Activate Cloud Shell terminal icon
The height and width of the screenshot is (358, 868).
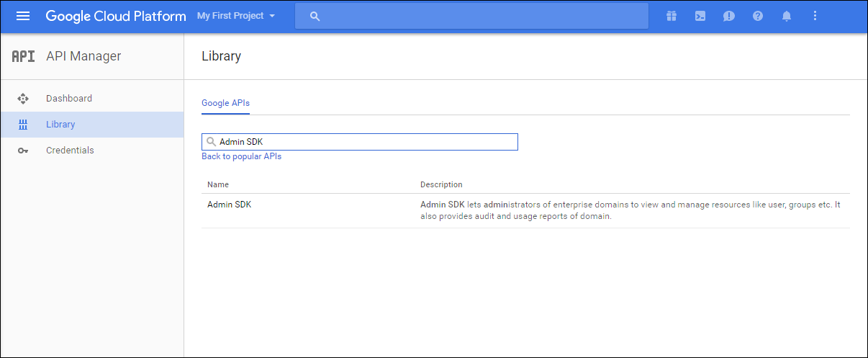click(700, 16)
